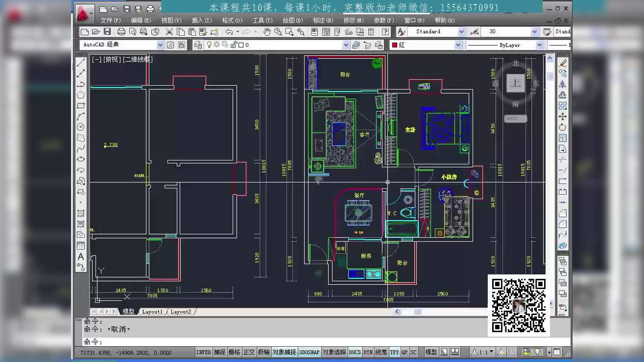
Task: Select the Line tool in the Draw toolbar
Action: [80, 63]
